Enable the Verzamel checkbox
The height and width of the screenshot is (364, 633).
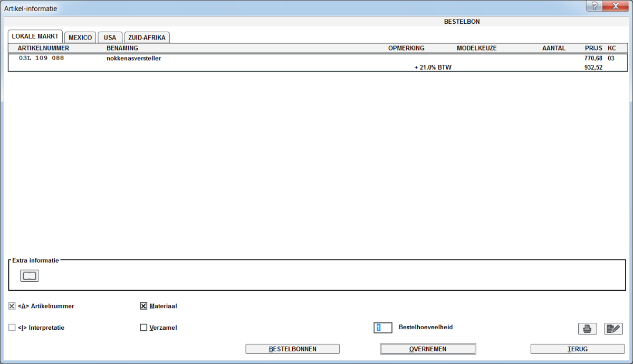143,328
